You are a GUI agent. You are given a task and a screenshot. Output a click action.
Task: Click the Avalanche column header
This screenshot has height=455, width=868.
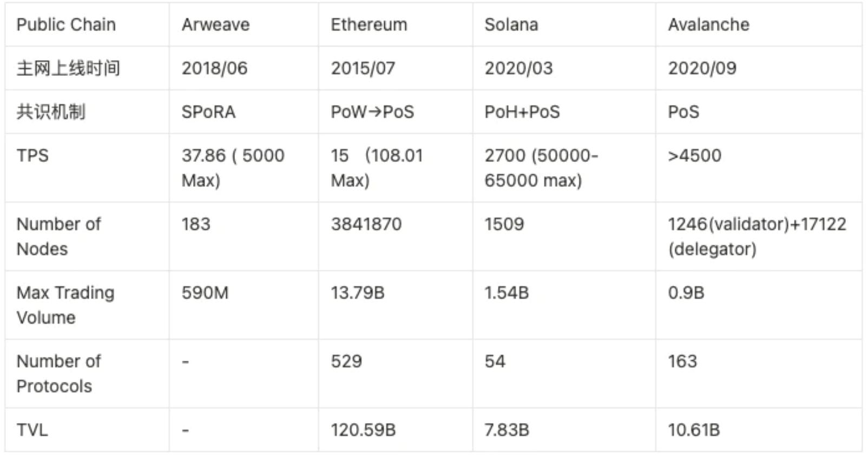coord(708,25)
